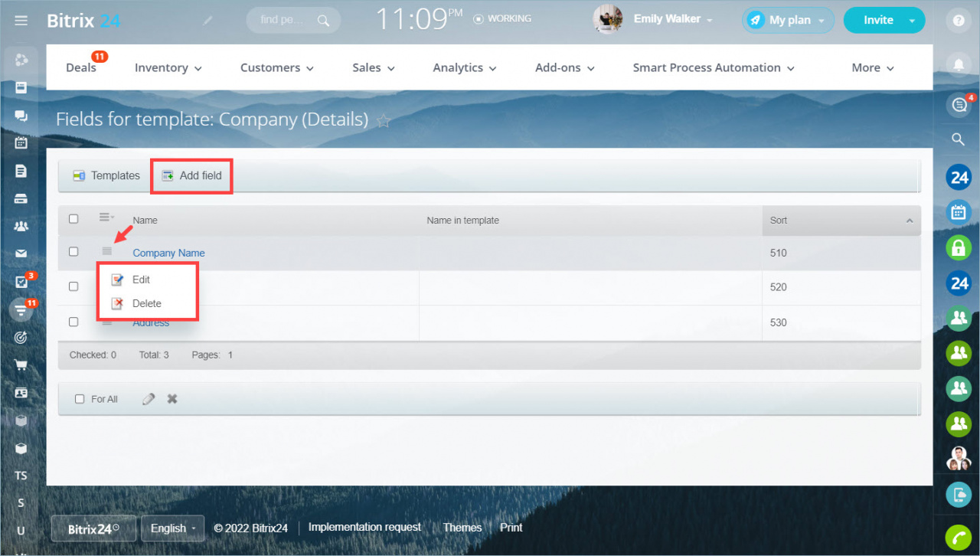Sort by the Sort column header
The image size is (980, 556).
(841, 221)
